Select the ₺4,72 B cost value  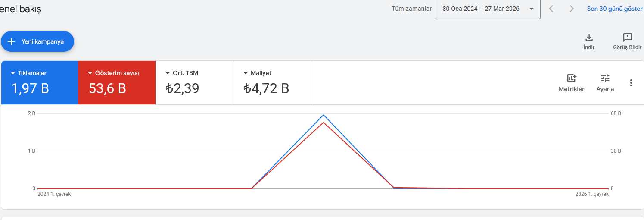(266, 88)
